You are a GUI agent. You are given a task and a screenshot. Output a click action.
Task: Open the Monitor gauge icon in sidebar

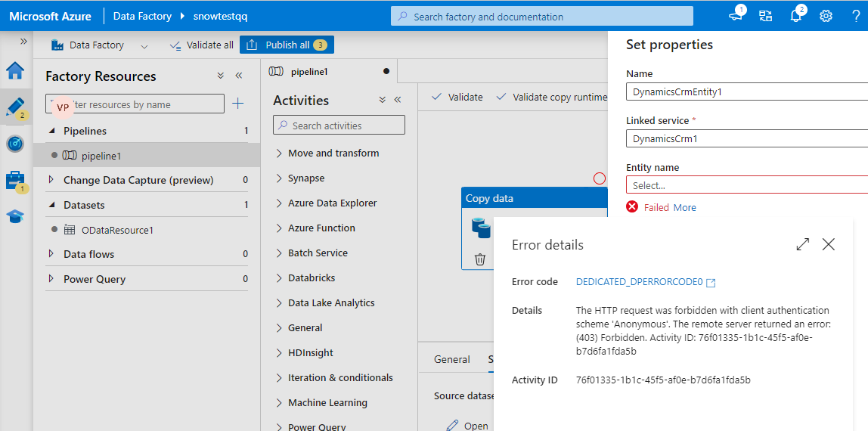click(15, 144)
